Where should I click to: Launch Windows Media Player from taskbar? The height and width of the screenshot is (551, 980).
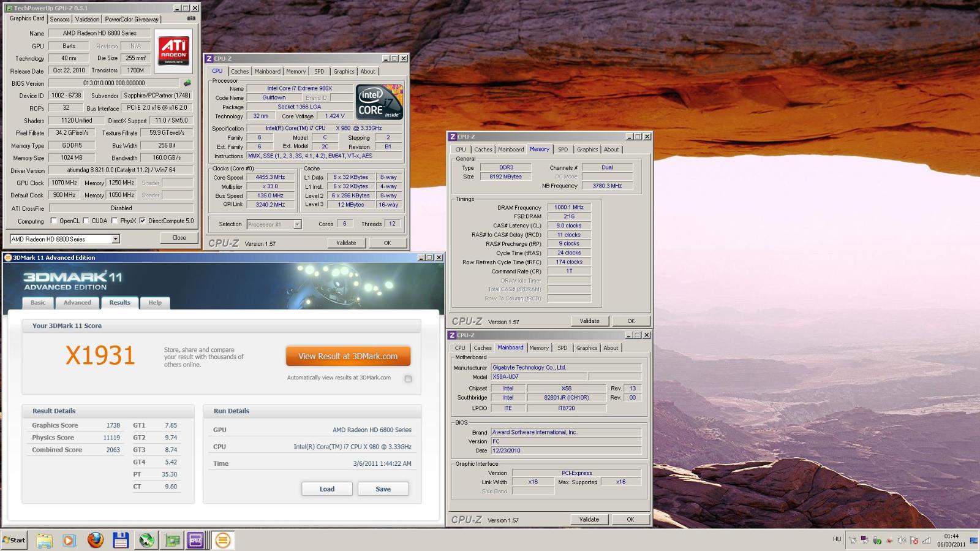(69, 540)
